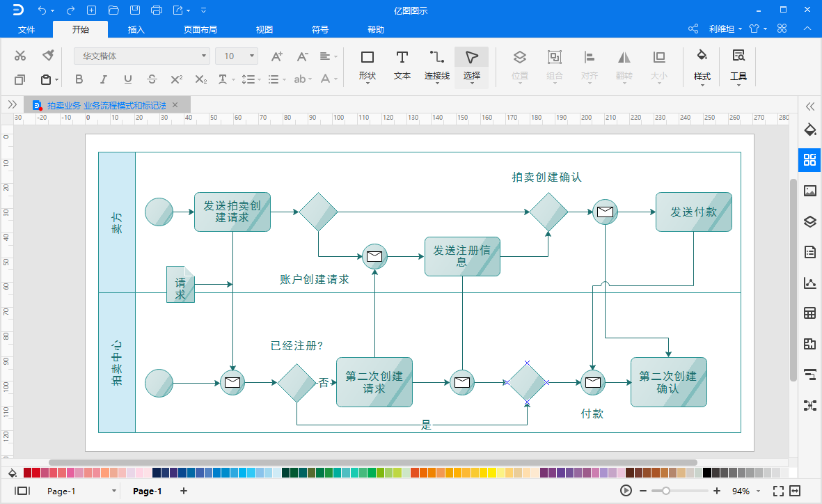Click the zoom slider handle
Viewport: 822px width, 504px height.
click(666, 491)
